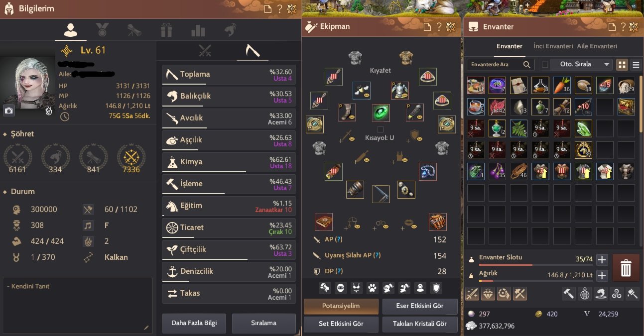Select the grid view icon in Envanter
Image resolution: width=644 pixels, height=336 pixels.
pos(622,65)
